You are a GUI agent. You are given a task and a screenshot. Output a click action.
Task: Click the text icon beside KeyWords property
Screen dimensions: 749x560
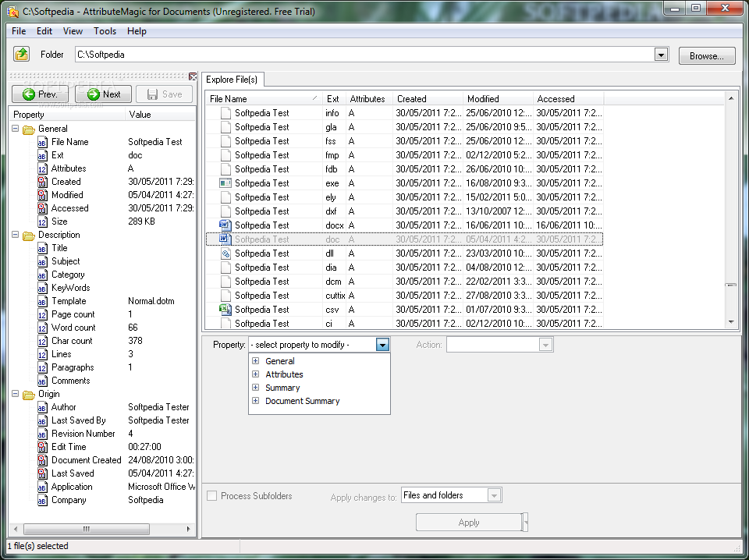(42, 288)
